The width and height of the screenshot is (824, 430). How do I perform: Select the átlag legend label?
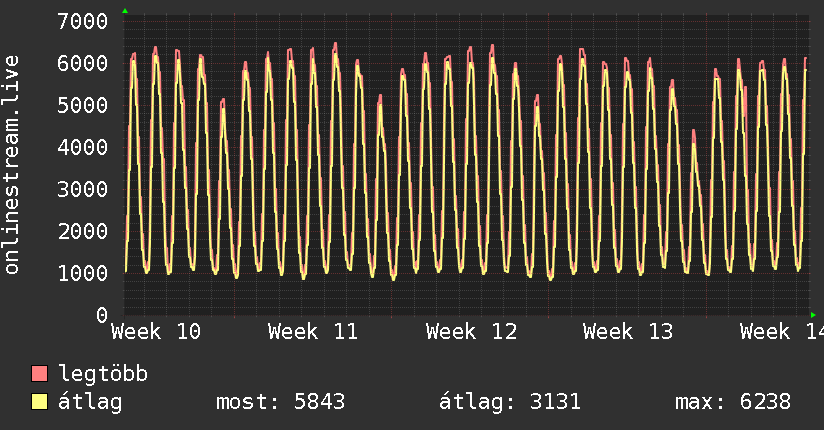click(91, 403)
